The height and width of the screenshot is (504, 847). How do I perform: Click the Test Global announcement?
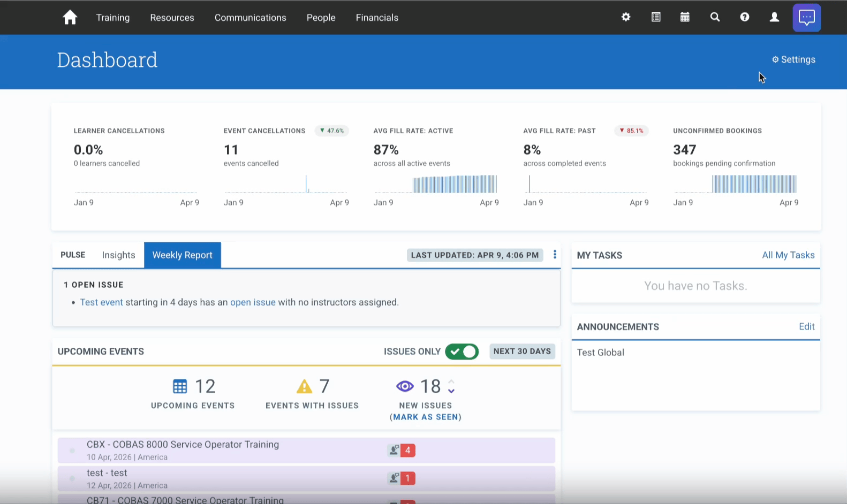[601, 353]
